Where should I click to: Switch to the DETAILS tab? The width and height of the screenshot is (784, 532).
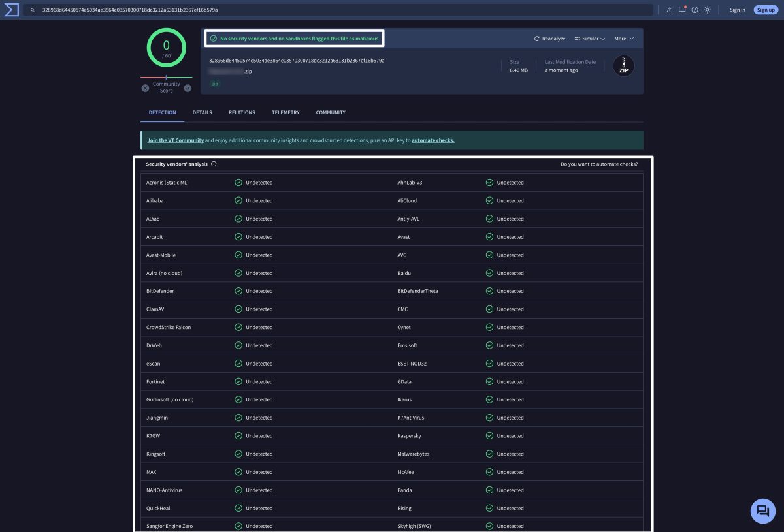202,112
